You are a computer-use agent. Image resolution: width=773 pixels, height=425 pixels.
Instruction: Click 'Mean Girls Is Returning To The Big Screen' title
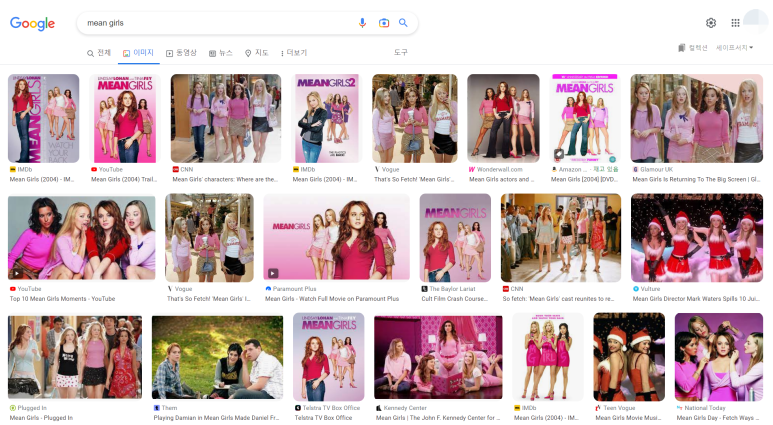click(x=696, y=179)
